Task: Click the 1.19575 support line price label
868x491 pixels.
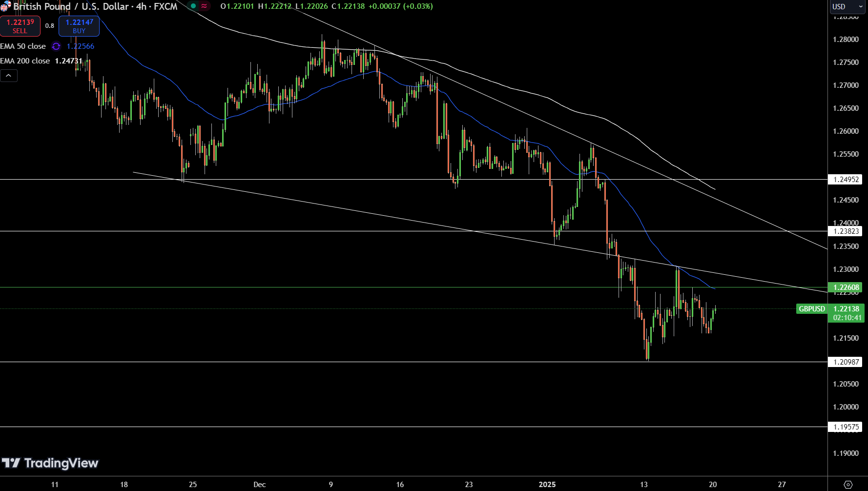Action: click(846, 427)
